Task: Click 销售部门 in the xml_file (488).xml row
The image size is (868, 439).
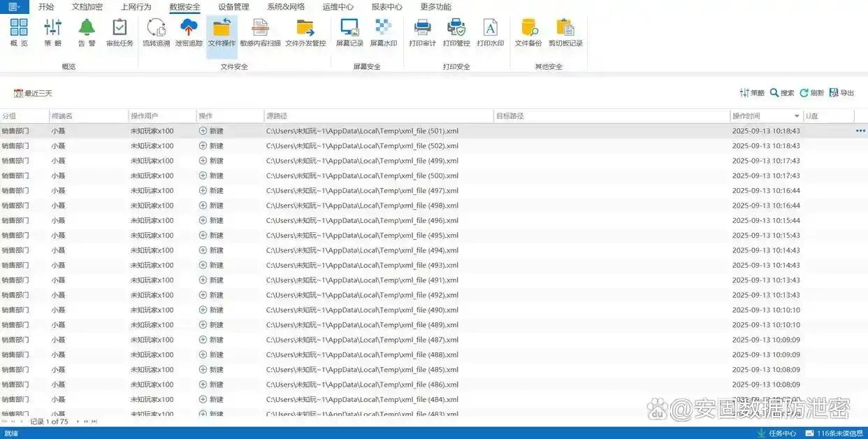Action: pos(15,354)
